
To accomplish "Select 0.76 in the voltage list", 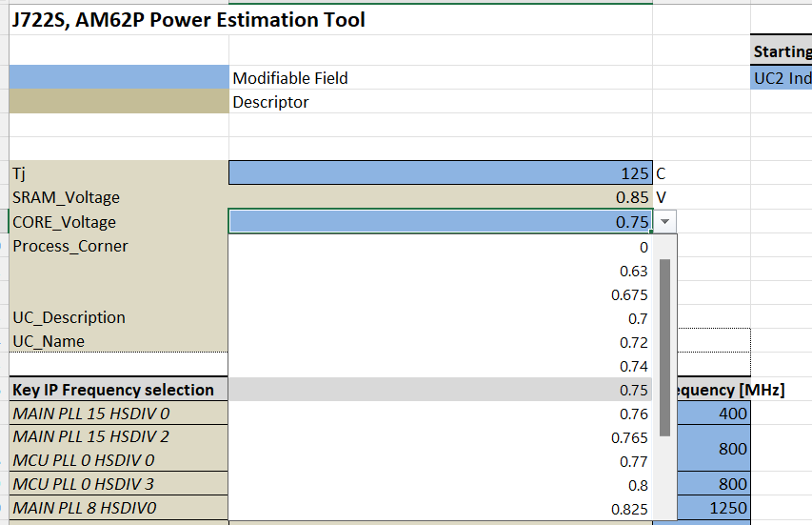I will tap(440, 414).
